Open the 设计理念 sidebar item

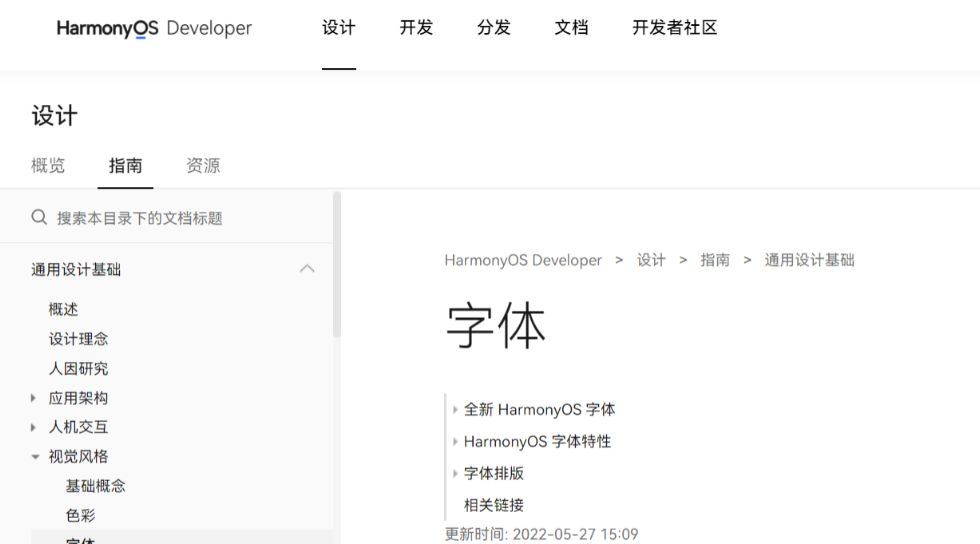(78, 339)
